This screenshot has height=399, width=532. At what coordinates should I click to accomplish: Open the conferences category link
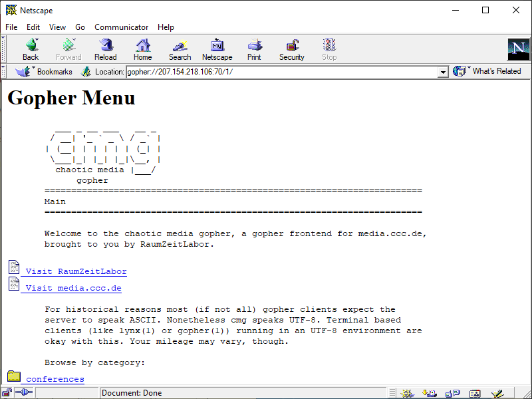click(55, 379)
